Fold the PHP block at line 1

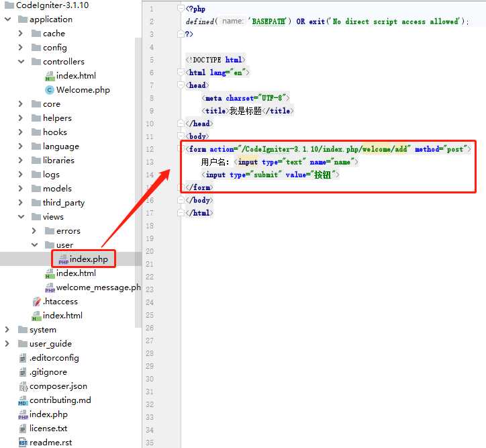coord(181,8)
